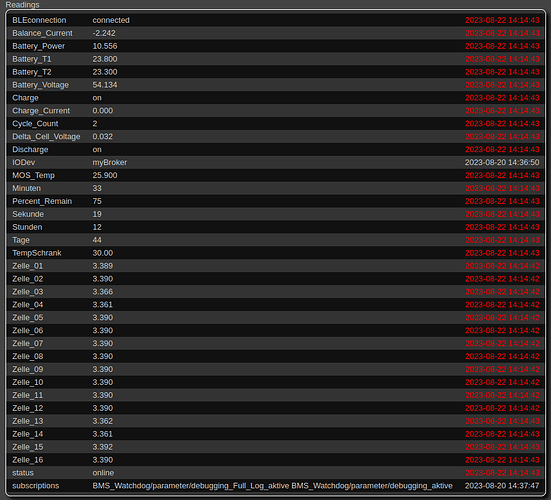Click the Charge reading row
This screenshot has height=500, width=551.
point(276,98)
